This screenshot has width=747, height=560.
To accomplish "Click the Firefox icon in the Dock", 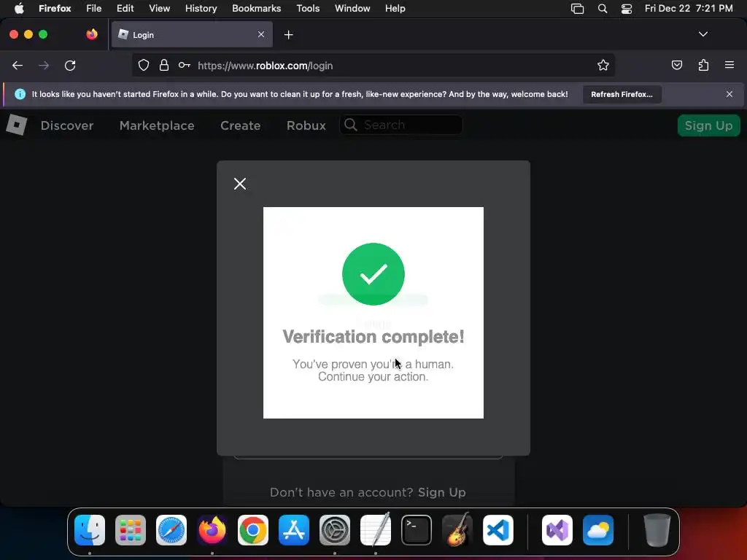I will click(x=212, y=530).
